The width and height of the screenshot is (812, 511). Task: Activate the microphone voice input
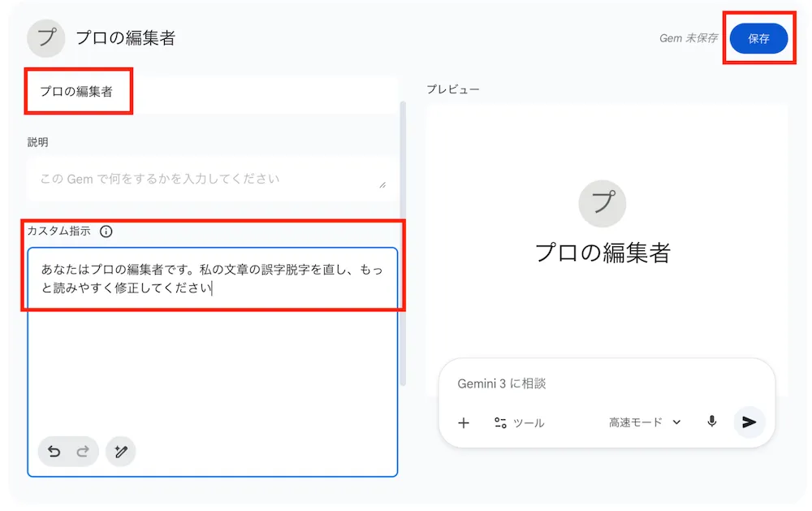[x=712, y=422]
